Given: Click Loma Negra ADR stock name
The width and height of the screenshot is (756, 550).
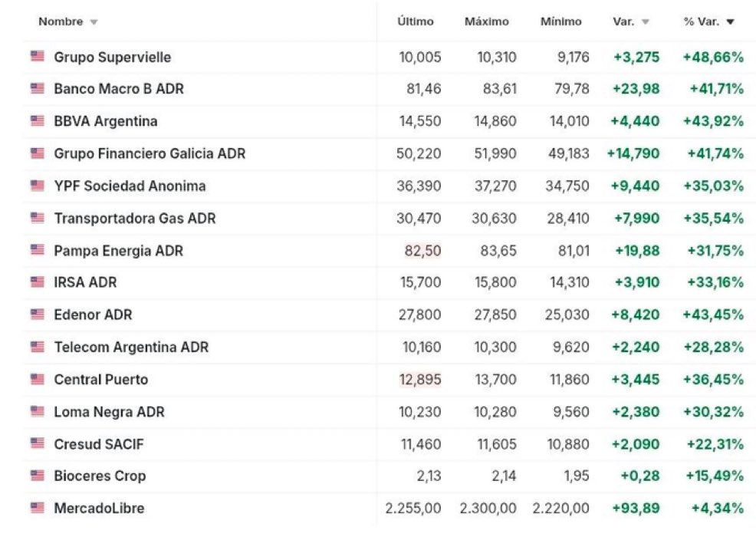Looking at the screenshot, I should point(109,411).
